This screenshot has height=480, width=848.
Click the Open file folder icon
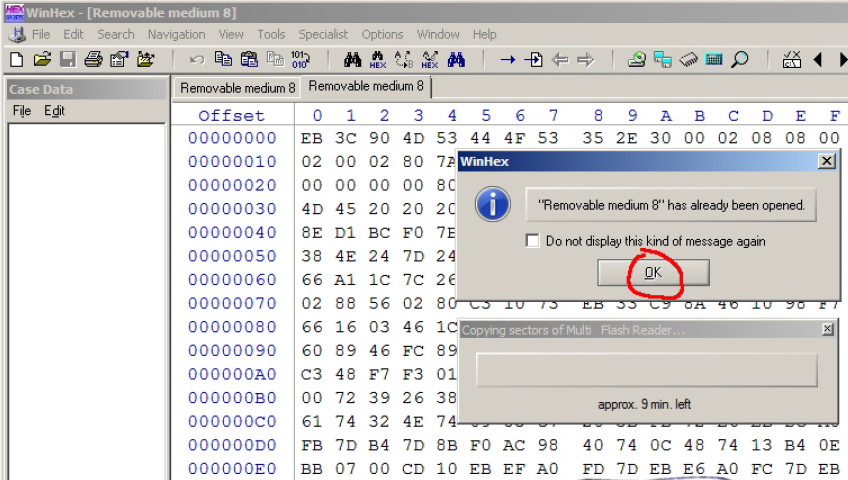point(42,59)
